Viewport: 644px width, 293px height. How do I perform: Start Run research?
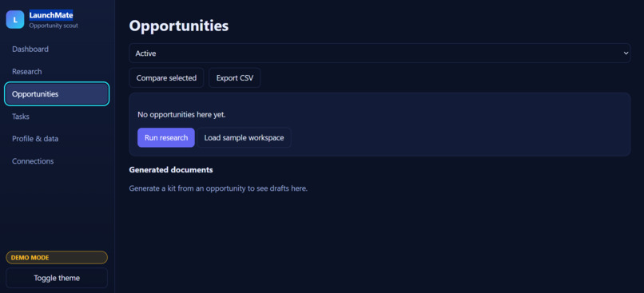(166, 138)
